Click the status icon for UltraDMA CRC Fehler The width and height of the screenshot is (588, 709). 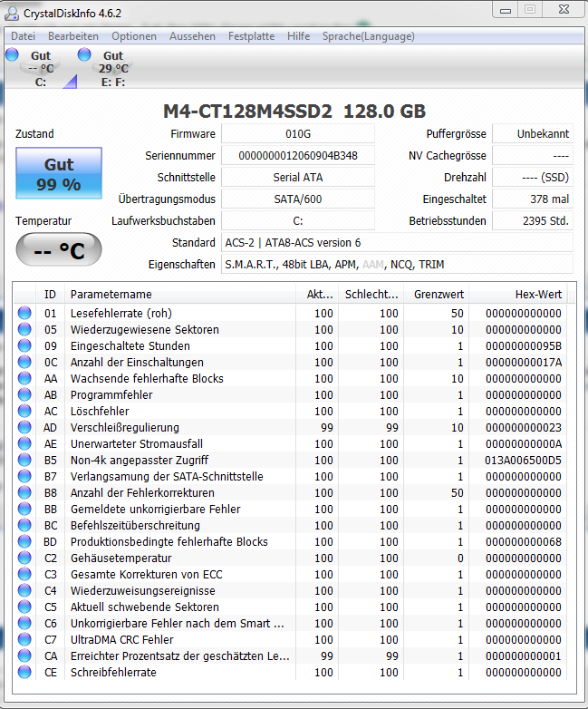click(24, 639)
